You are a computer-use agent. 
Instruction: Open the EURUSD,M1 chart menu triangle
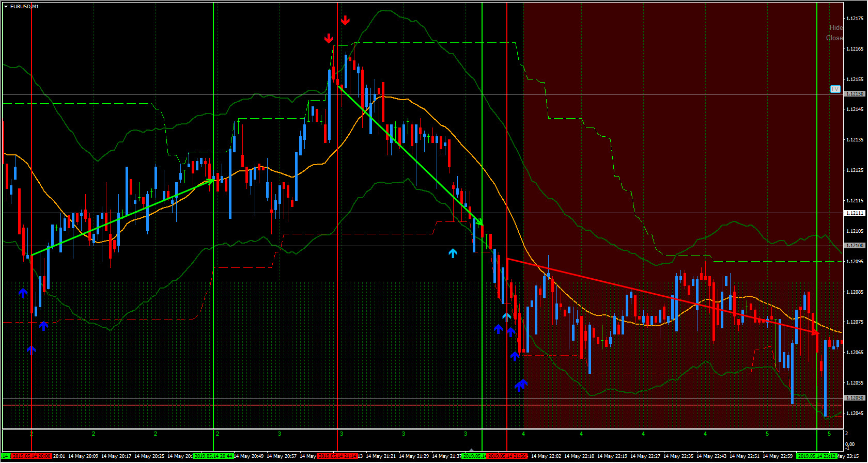pos(6,7)
